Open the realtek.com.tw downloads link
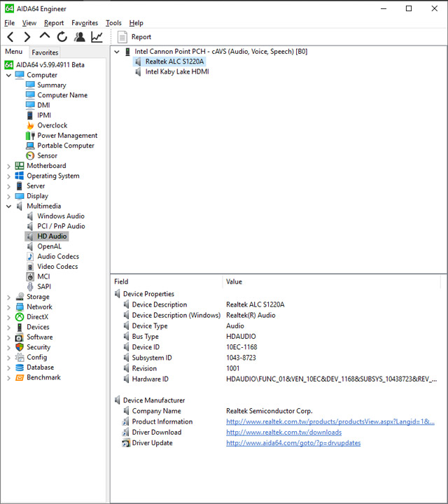The height and width of the screenshot is (504, 448). tap(283, 433)
